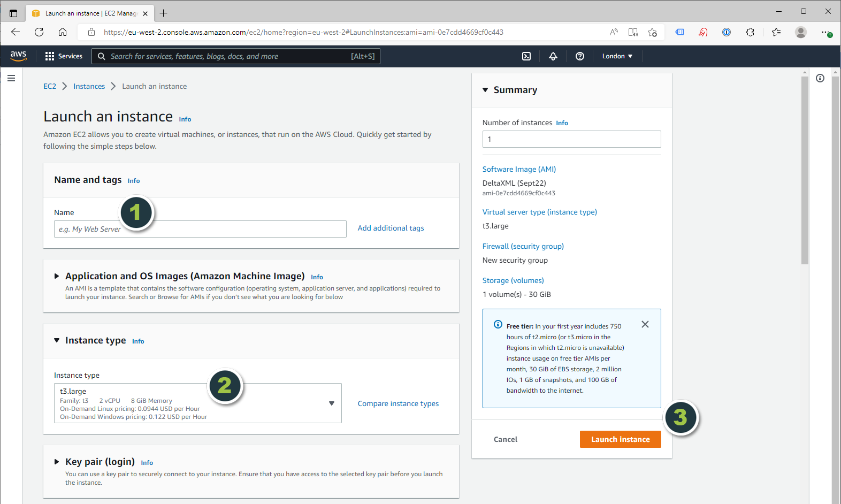Collapse the Instance type section
The image size is (841, 504).
[x=57, y=340]
